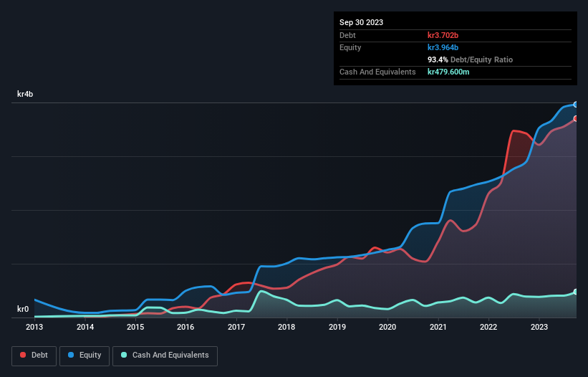Click the kr479.600m cash value
Image resolution: width=588 pixels, height=377 pixels.
click(x=448, y=72)
